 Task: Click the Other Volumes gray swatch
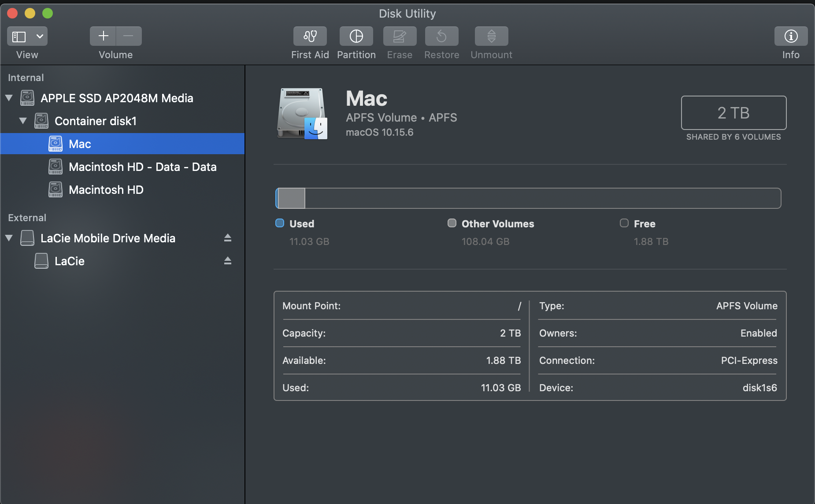[452, 223]
